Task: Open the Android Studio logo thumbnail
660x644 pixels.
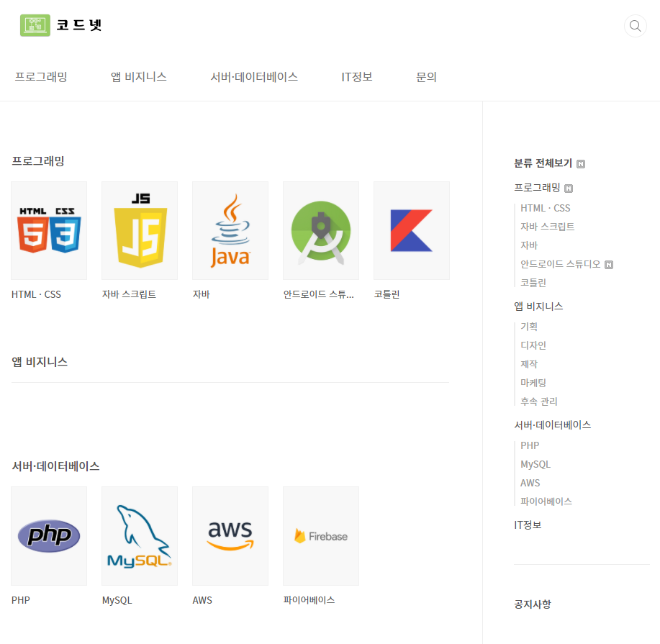Action: point(321,231)
